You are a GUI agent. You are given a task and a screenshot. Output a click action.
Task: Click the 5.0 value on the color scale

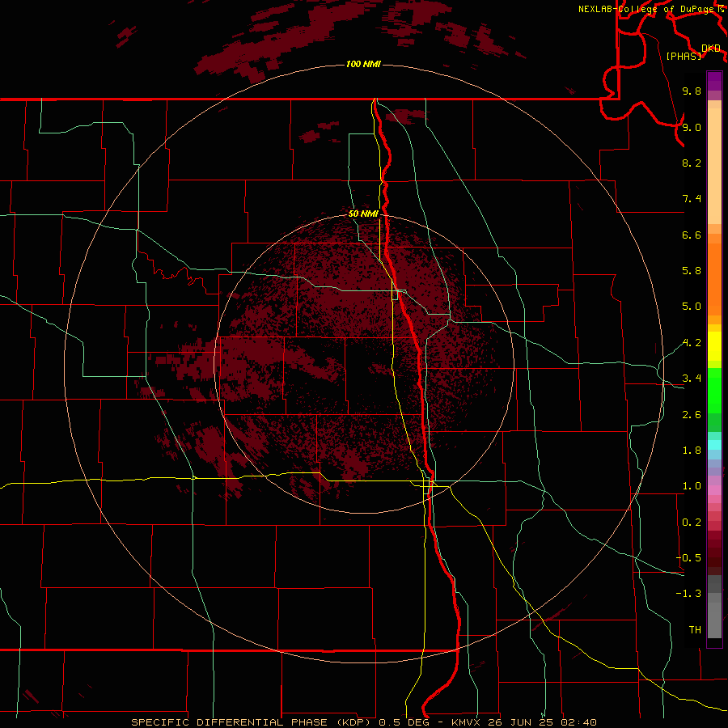click(692, 307)
